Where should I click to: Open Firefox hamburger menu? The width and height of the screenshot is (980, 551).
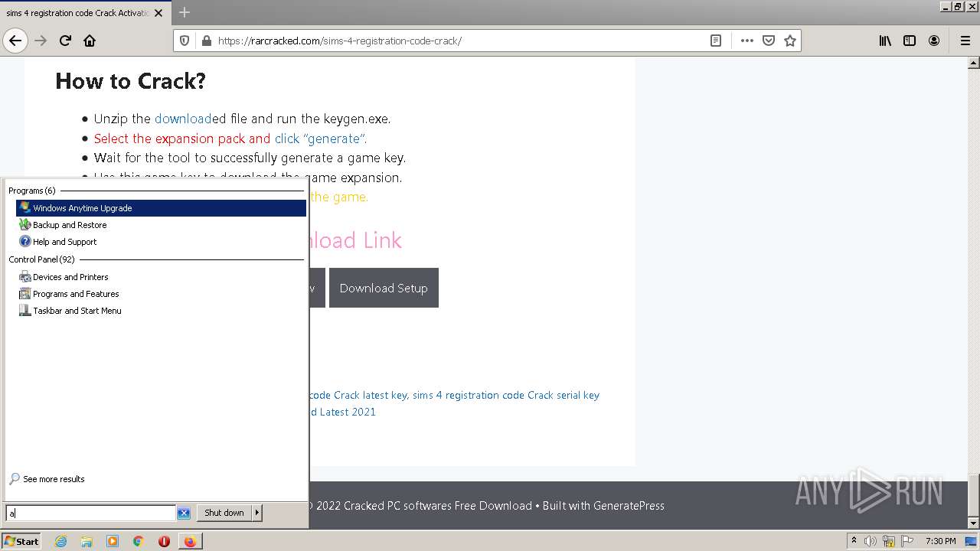(x=965, y=41)
